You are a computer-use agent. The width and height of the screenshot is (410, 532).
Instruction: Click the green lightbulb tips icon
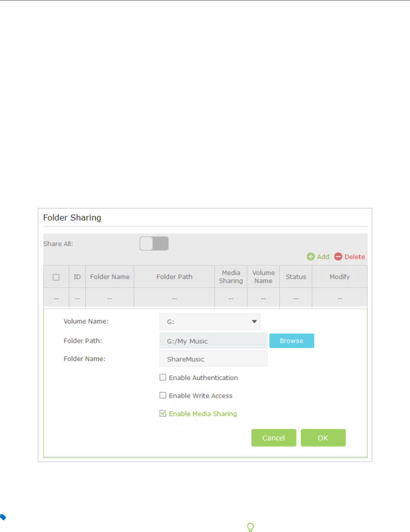(x=250, y=527)
